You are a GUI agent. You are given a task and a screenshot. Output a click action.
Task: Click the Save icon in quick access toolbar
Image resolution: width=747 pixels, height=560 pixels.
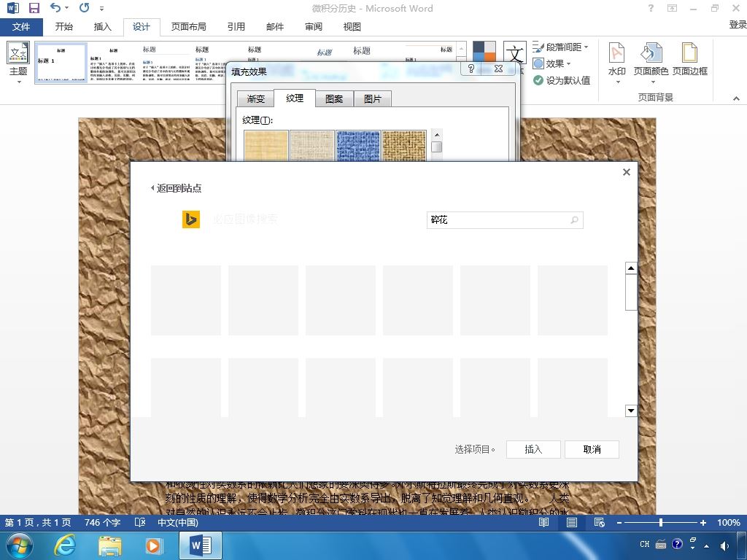pos(34,8)
